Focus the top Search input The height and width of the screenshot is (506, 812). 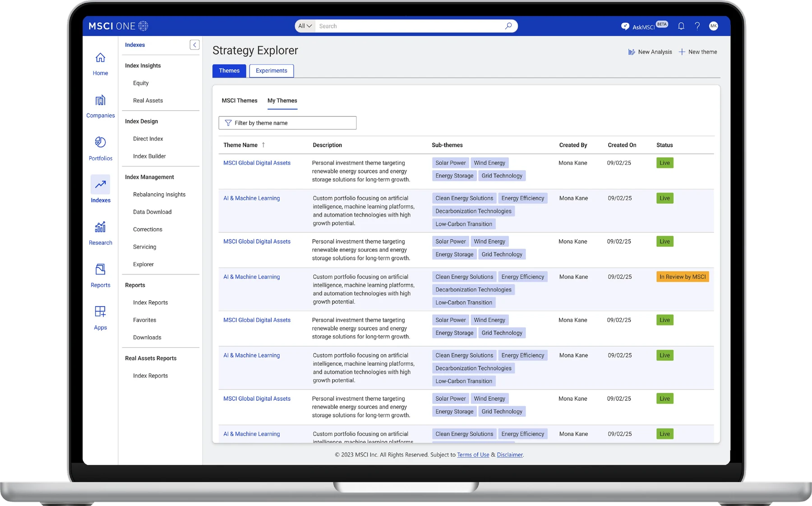(411, 26)
